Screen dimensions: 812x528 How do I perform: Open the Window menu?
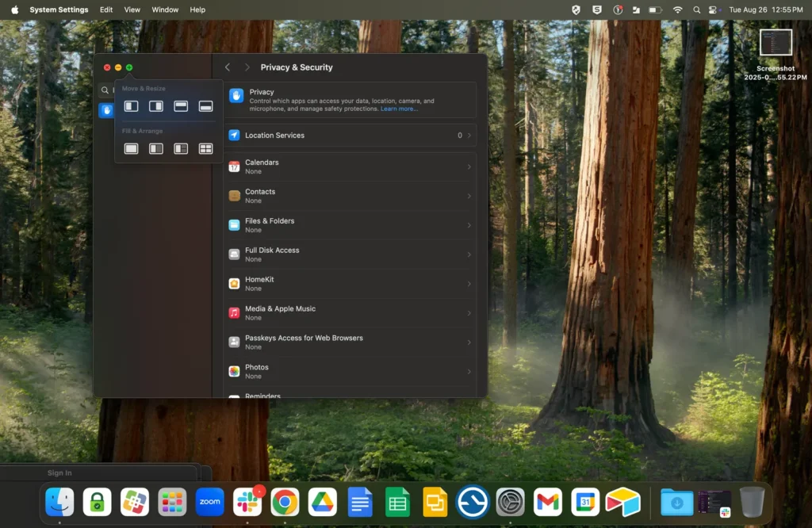(x=165, y=10)
